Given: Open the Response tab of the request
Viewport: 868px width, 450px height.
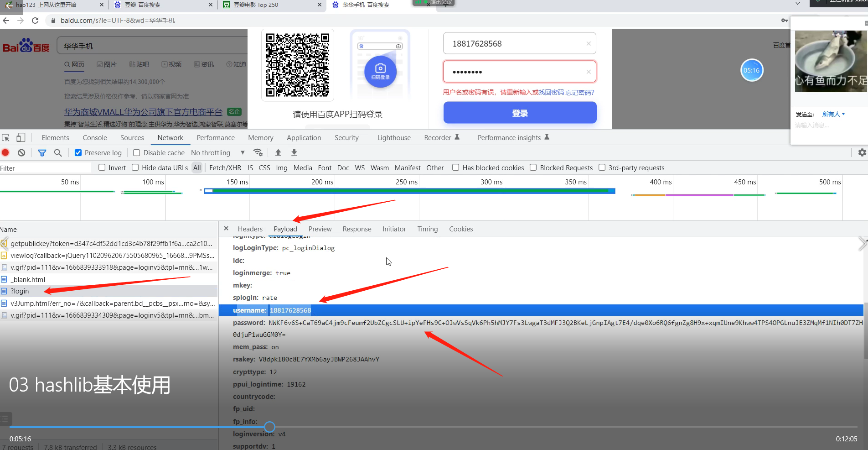Looking at the screenshot, I should point(357,229).
